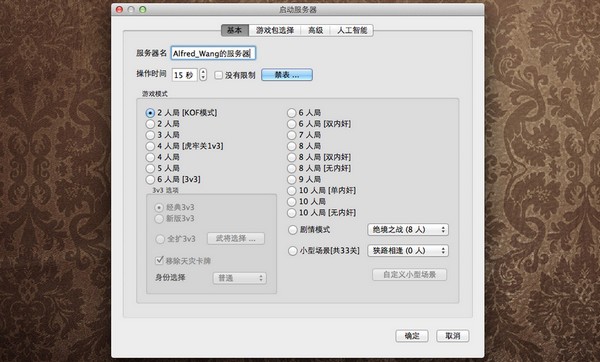Confirm with the 确定 button

pos(412,336)
